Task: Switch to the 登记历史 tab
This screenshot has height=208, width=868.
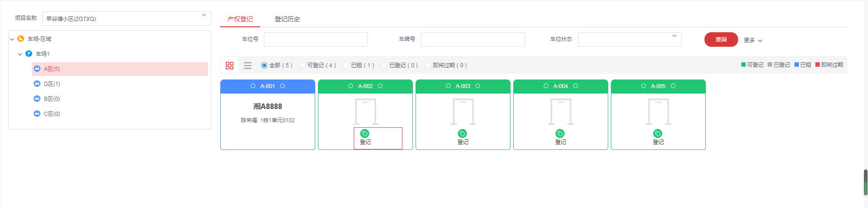Action: [x=287, y=19]
